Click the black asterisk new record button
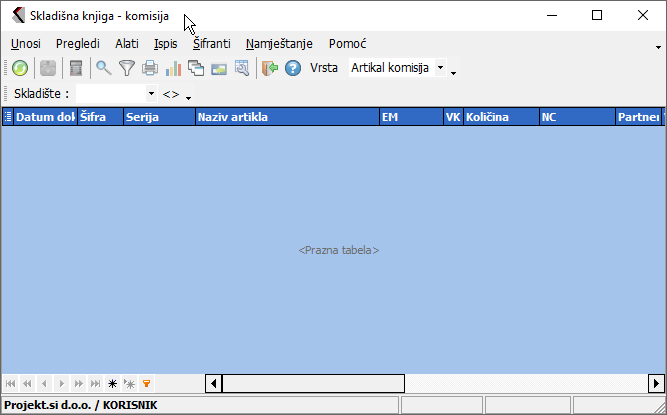The image size is (667, 415). coord(112,383)
